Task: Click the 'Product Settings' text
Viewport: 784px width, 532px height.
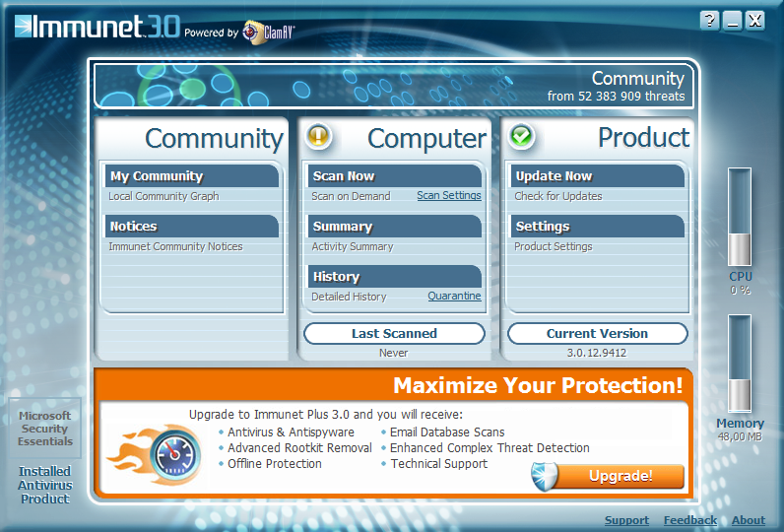Action: coord(554,246)
